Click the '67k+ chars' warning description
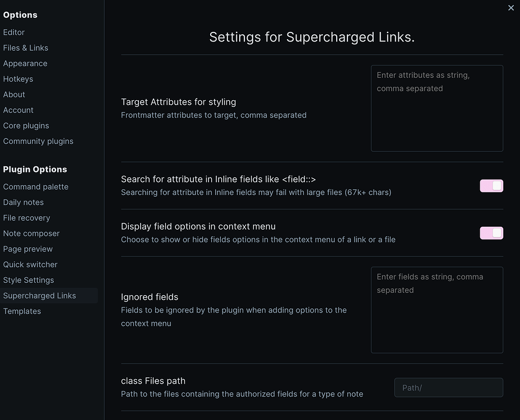Viewport: 520px width, 420px height. coord(256,192)
